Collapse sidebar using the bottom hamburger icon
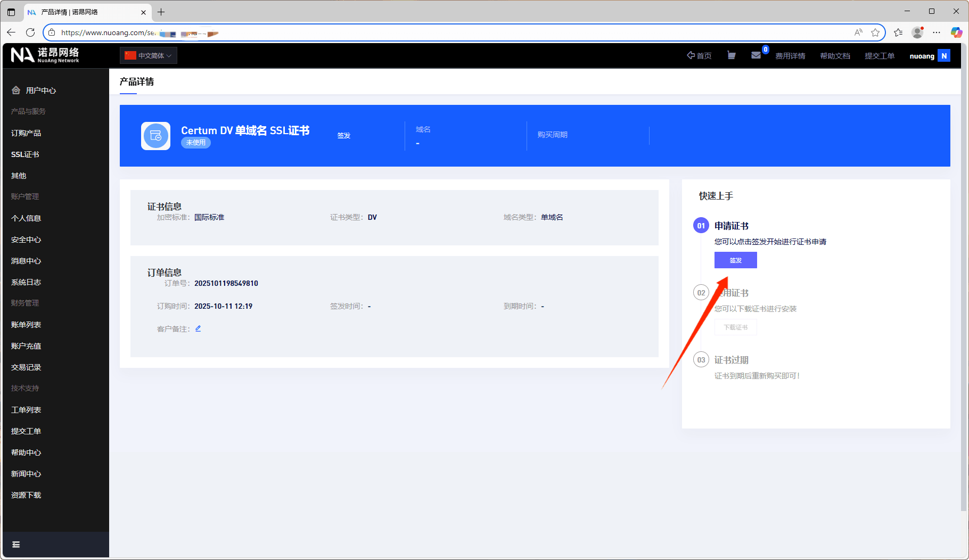This screenshot has width=969, height=560. (x=16, y=545)
